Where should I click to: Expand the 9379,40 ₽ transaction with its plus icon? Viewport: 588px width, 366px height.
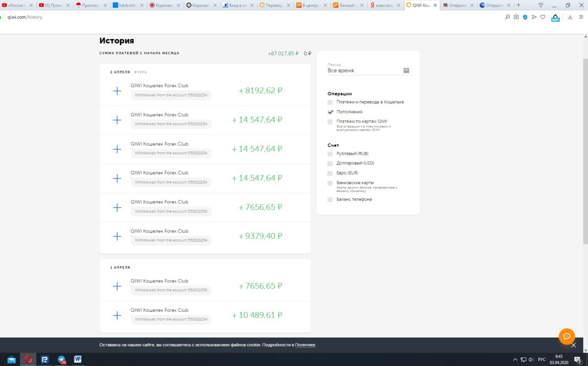[117, 236]
